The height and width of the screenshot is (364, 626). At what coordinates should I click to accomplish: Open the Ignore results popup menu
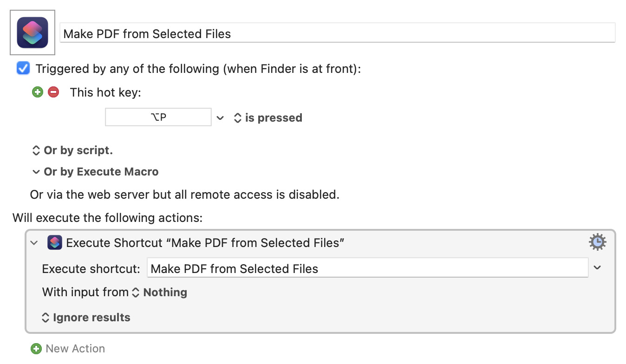coord(86,318)
